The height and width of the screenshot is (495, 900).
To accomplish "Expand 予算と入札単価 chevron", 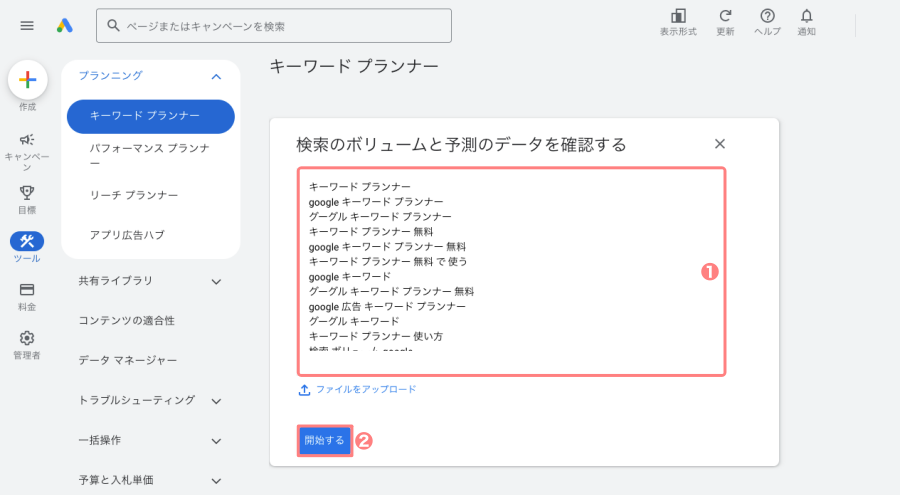I will pyautogui.click(x=216, y=481).
